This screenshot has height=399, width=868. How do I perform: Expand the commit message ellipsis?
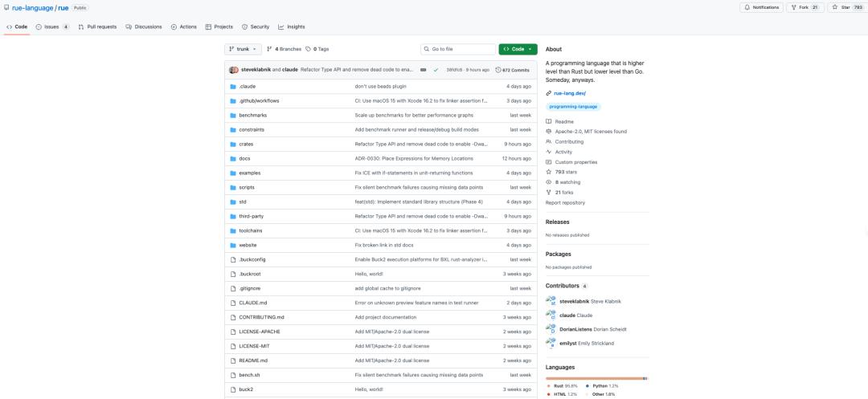pyautogui.click(x=424, y=70)
